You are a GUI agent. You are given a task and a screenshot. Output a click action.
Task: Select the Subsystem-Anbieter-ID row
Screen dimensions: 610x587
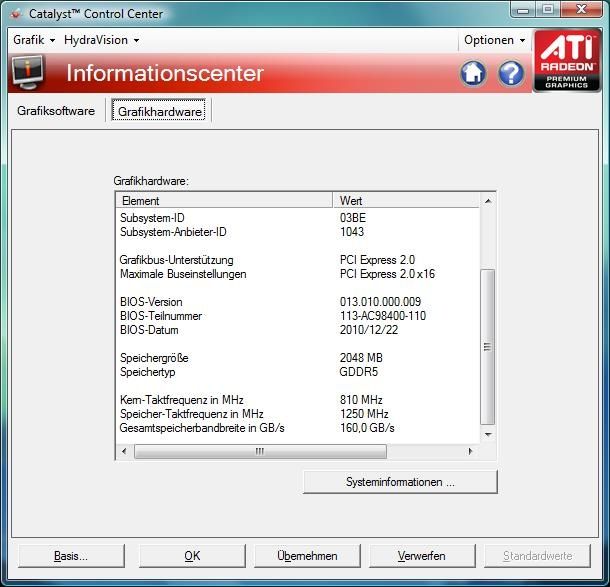[x=298, y=232]
